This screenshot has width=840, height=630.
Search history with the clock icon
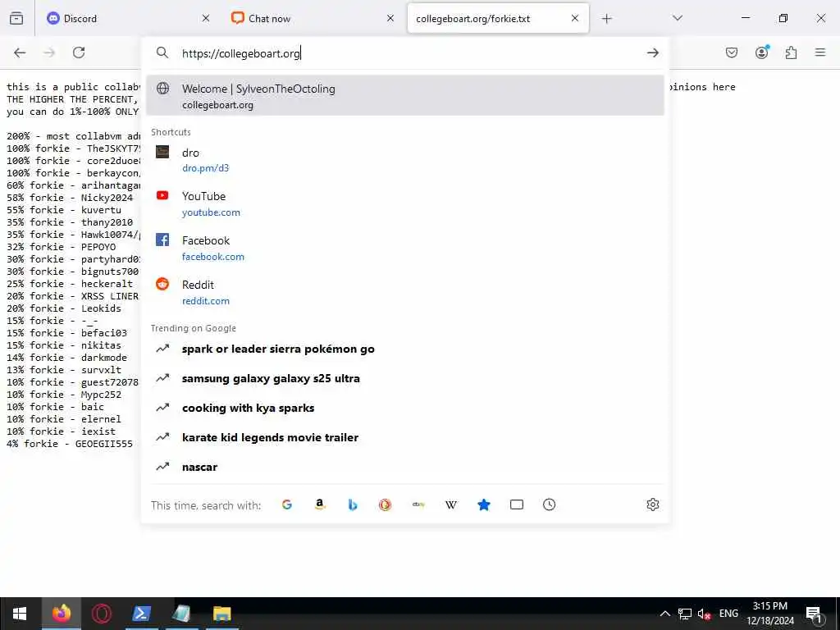tap(549, 504)
